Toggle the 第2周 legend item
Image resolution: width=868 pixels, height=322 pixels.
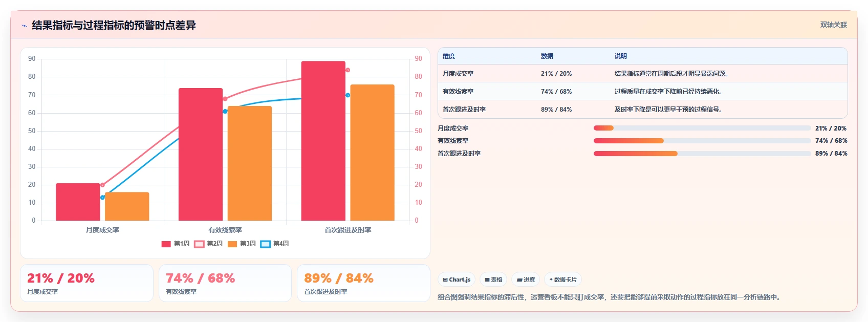tap(208, 244)
